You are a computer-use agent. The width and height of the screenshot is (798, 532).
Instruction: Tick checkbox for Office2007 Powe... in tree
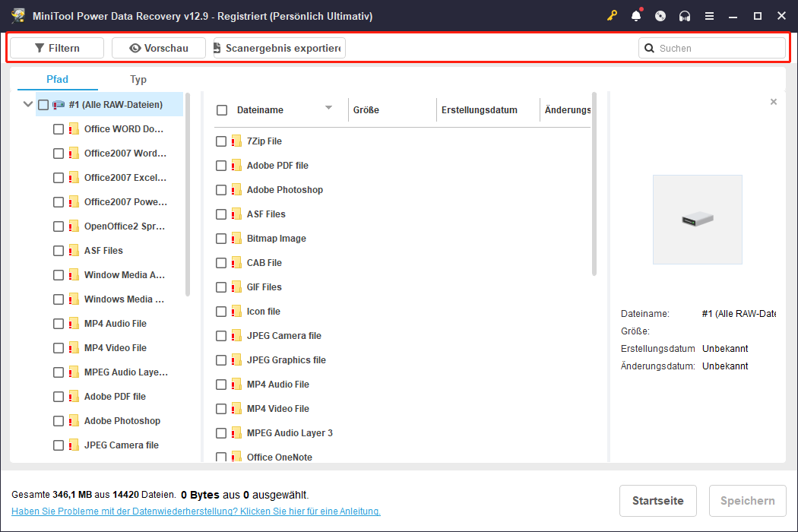[59, 202]
